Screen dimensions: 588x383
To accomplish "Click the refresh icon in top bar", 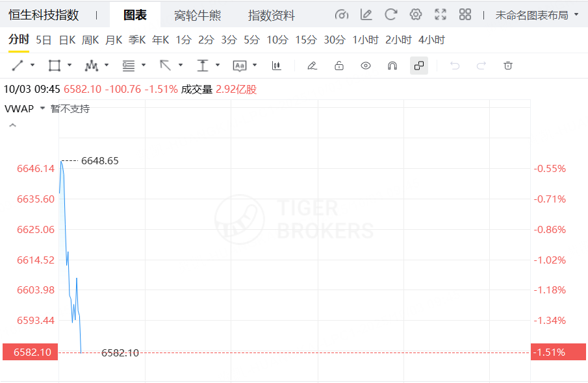I will [x=390, y=14].
